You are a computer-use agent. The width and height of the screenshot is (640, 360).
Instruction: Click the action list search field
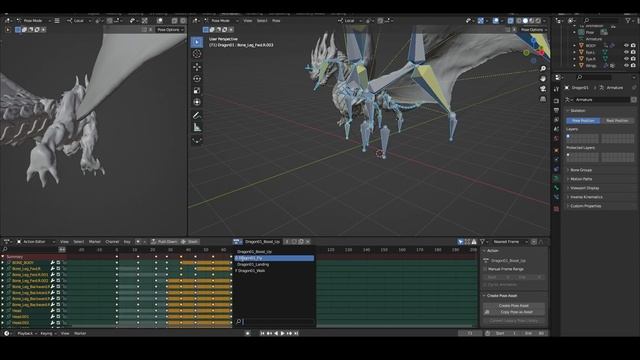click(x=275, y=322)
